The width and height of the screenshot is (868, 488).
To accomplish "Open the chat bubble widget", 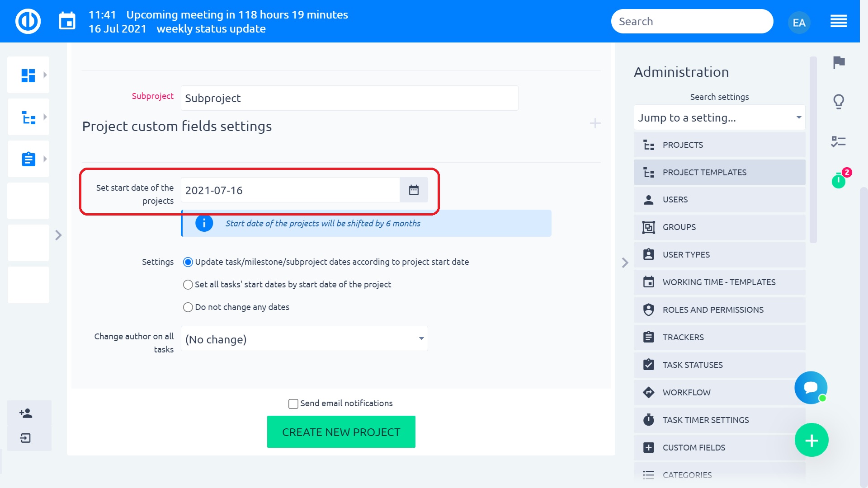I will [811, 387].
